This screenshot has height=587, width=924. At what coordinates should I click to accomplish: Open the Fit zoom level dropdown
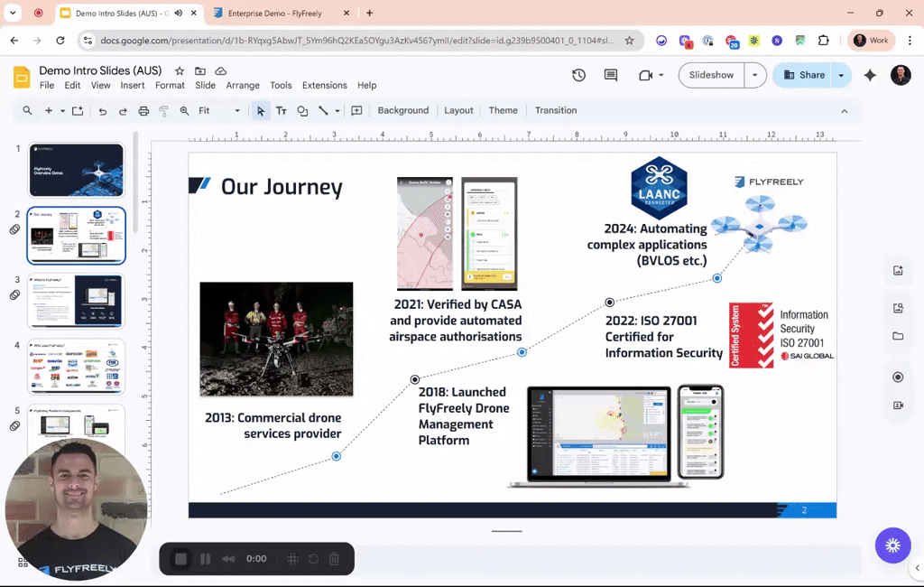pyautogui.click(x=219, y=110)
